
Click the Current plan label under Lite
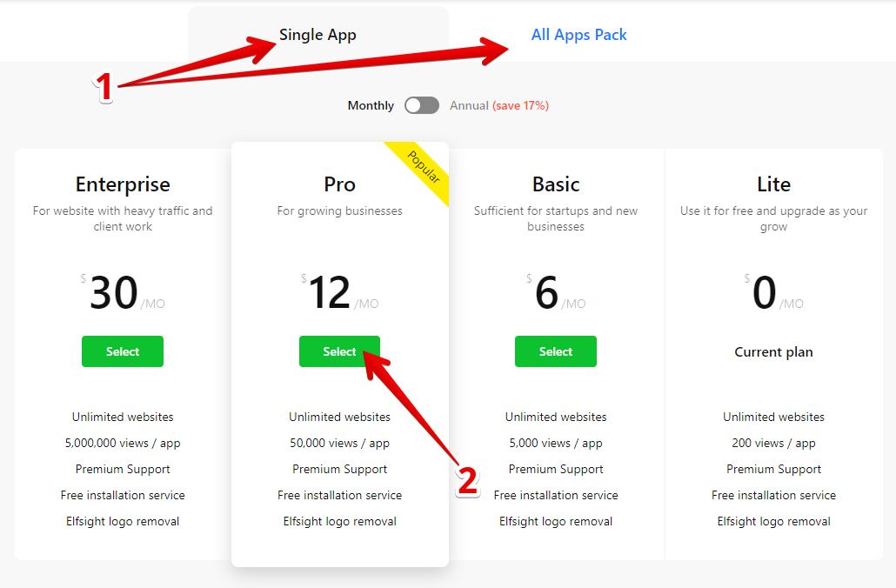772,351
